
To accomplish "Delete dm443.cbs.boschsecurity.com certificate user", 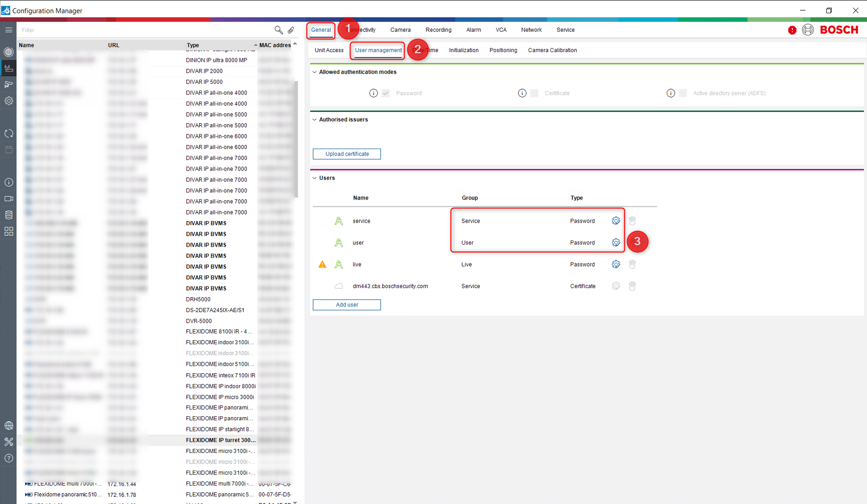I will coord(632,286).
